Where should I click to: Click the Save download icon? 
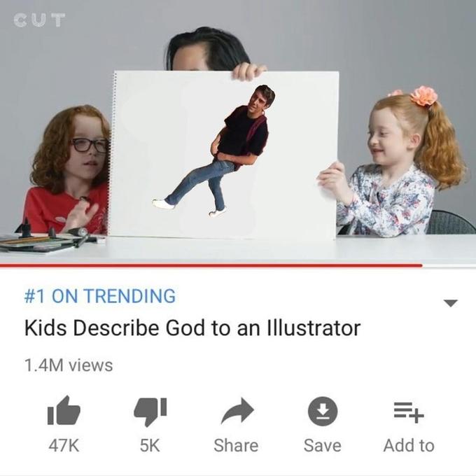(x=323, y=411)
